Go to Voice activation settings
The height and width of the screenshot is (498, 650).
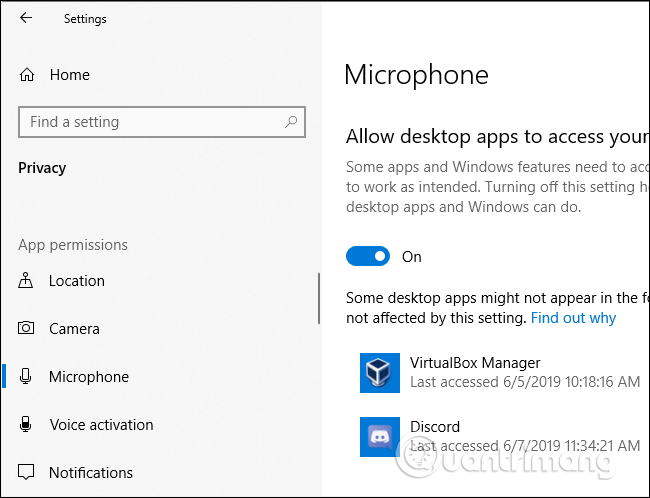click(x=101, y=425)
